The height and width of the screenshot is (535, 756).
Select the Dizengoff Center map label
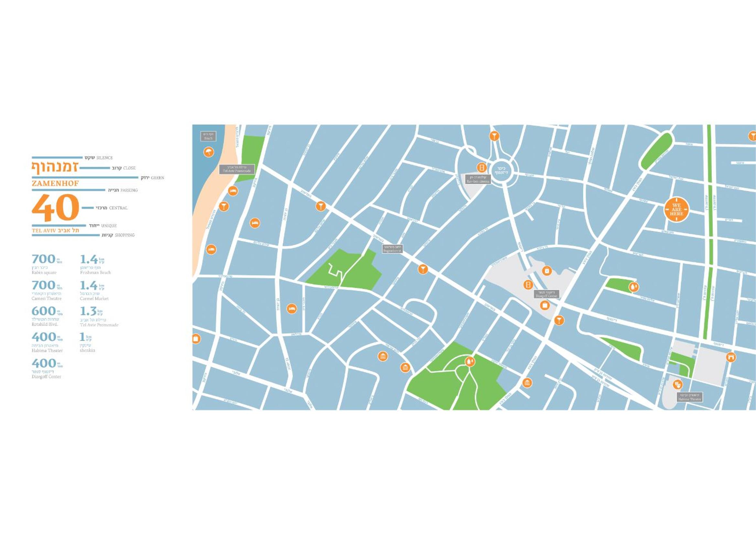[x=546, y=294]
